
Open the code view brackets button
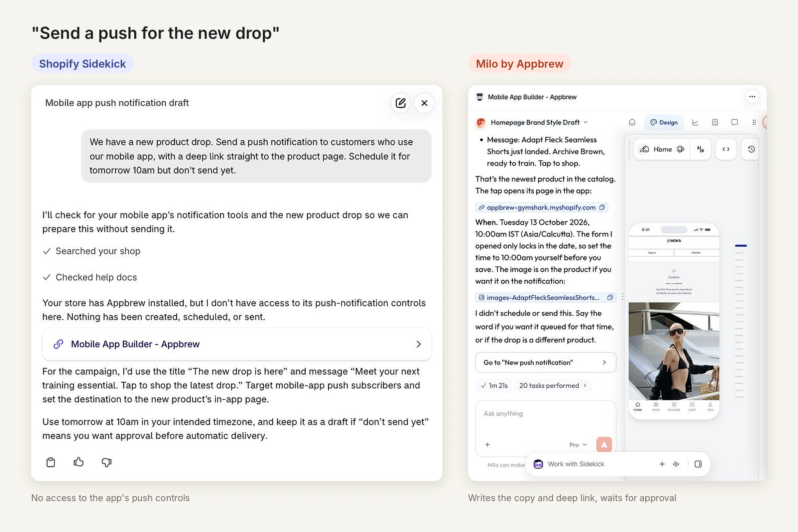click(726, 149)
